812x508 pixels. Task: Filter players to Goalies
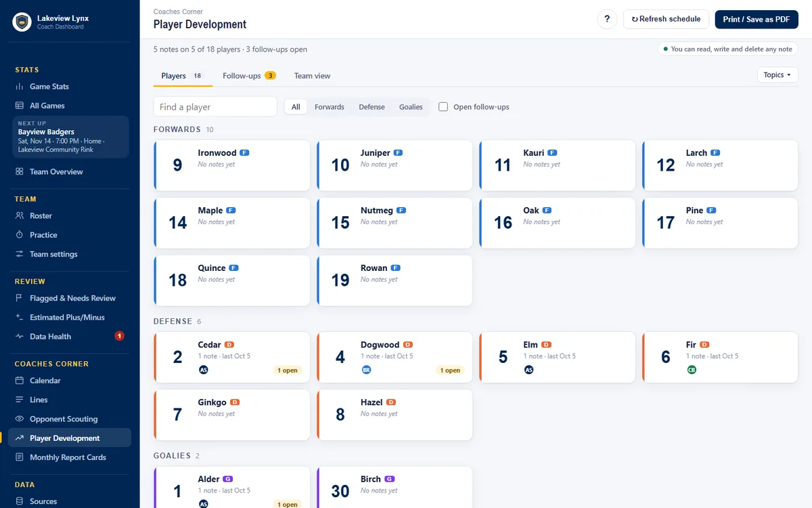point(411,107)
